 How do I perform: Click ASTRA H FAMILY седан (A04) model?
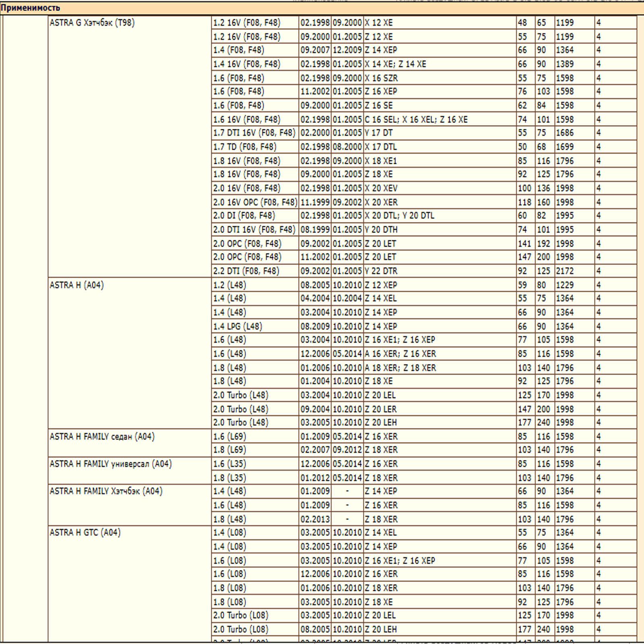tap(102, 437)
